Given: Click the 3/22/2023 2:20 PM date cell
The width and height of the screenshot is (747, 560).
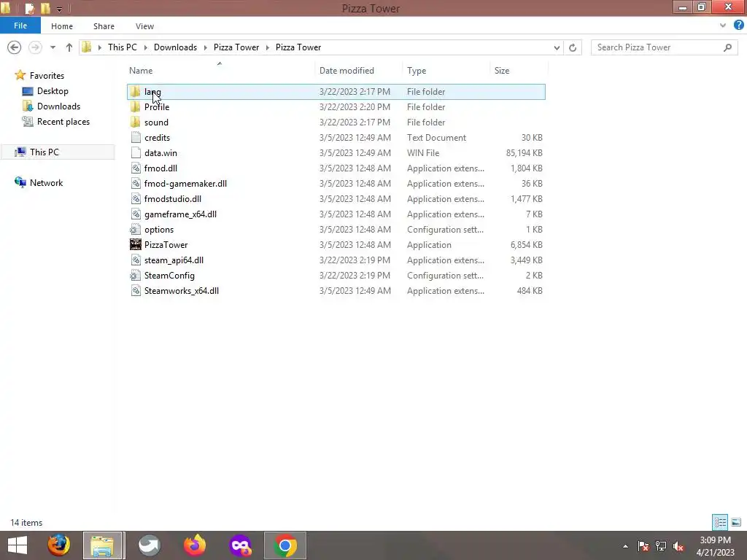Looking at the screenshot, I should tap(355, 106).
